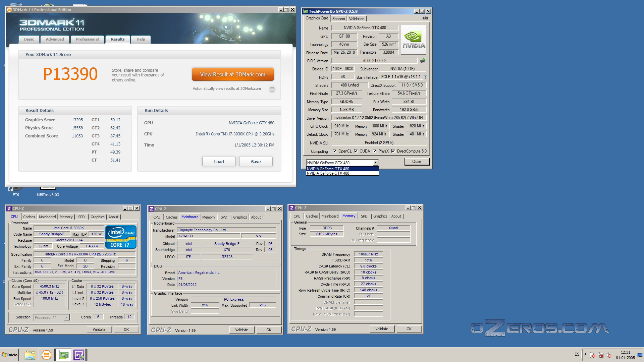Click the GPU-Z screenshot camera icon
The width and height of the screenshot is (644, 362).
point(425,18)
